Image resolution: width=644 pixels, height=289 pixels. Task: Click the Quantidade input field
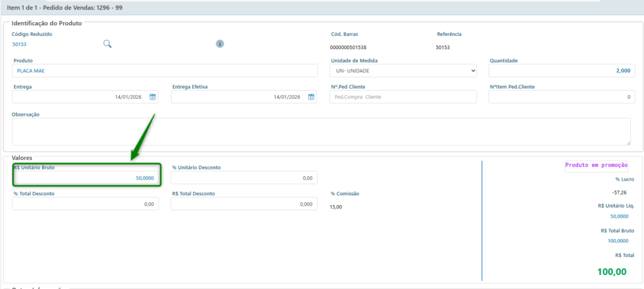(x=562, y=71)
